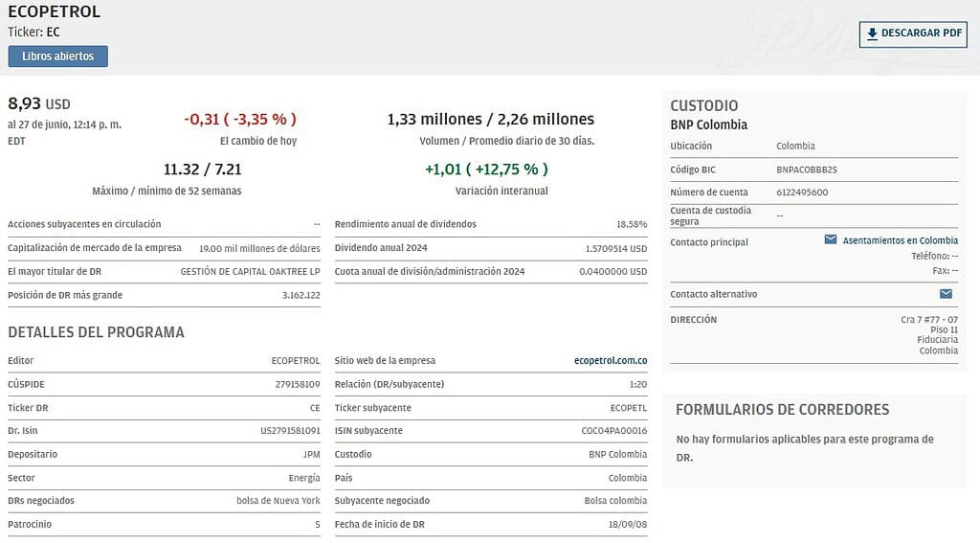The height and width of the screenshot is (543, 980).
Task: Click the Editor value ECOPETROL
Action: pyautogui.click(x=296, y=360)
